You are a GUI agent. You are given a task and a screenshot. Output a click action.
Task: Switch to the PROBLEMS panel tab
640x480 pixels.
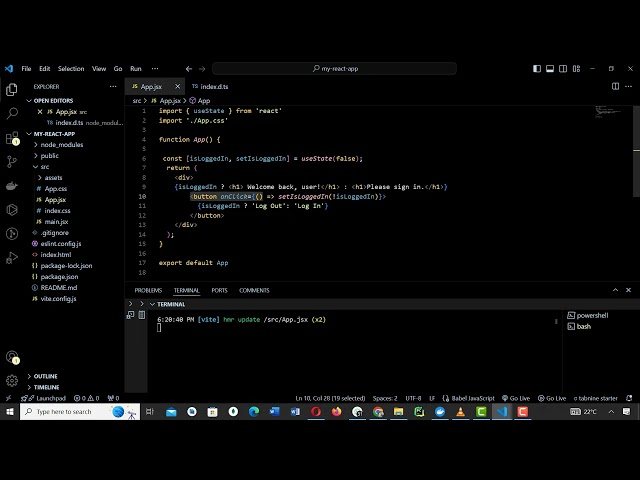coord(148,290)
